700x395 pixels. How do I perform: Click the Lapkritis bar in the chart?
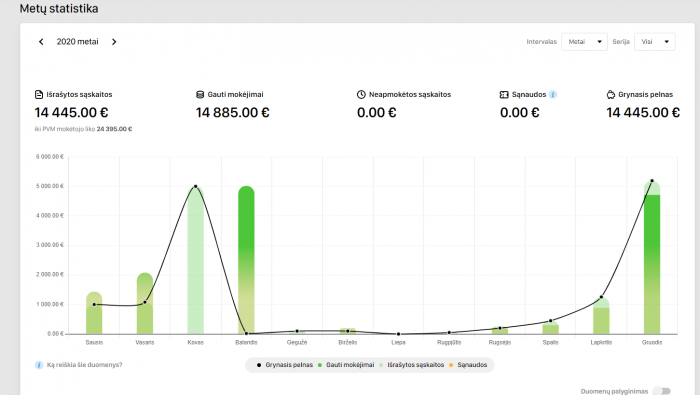[x=601, y=316]
